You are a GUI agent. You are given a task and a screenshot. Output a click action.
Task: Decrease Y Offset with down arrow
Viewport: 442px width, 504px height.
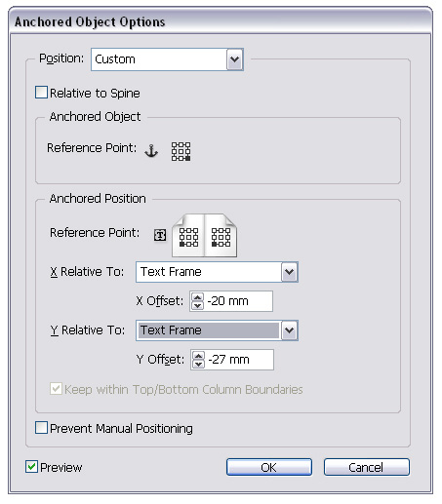coord(198,364)
